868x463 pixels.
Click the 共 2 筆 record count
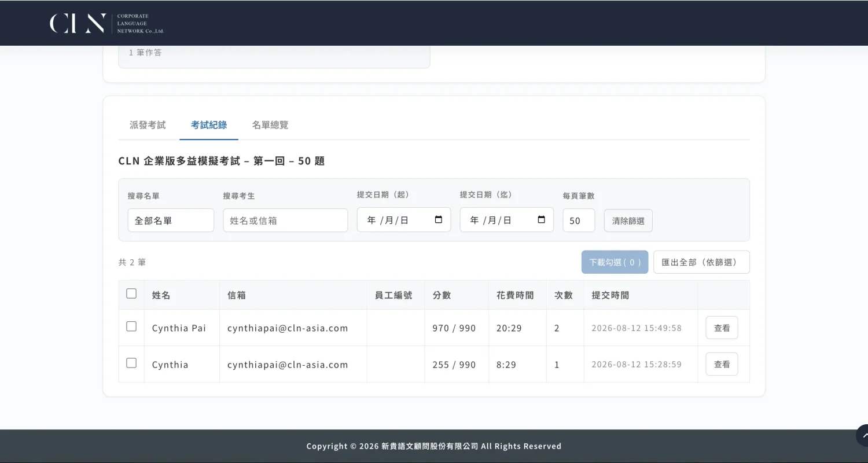[132, 262]
